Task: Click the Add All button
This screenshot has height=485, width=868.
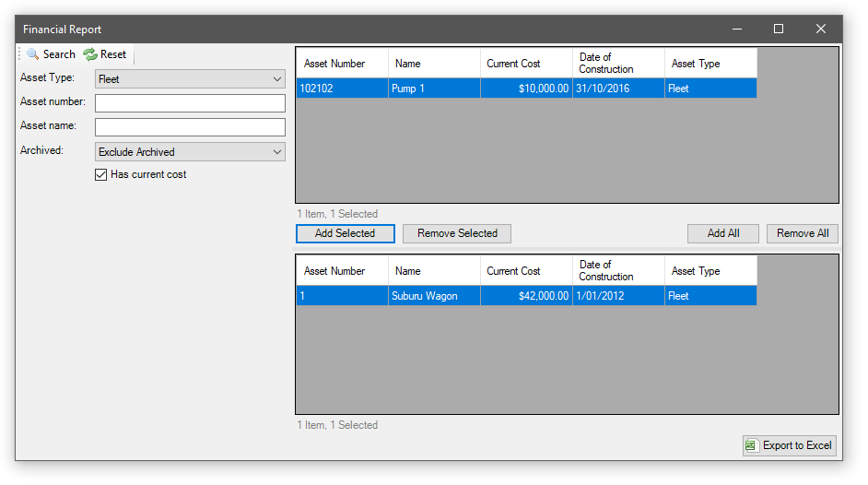Action: [723, 233]
